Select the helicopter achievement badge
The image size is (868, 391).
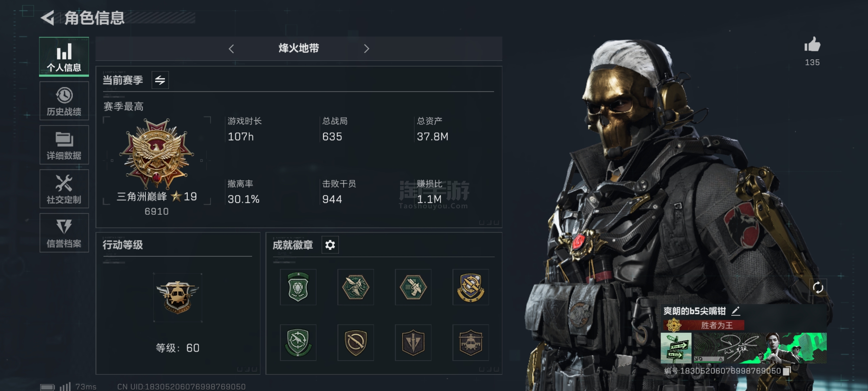470,342
